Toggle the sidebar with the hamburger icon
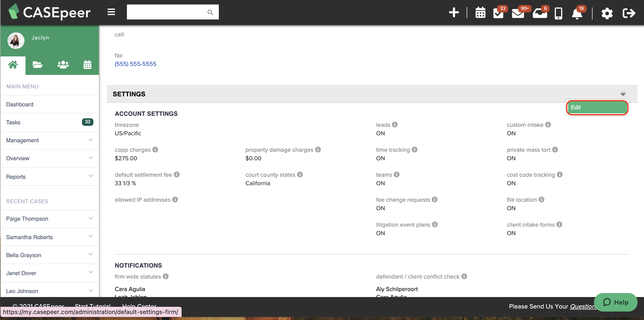644x320 pixels. click(x=111, y=12)
